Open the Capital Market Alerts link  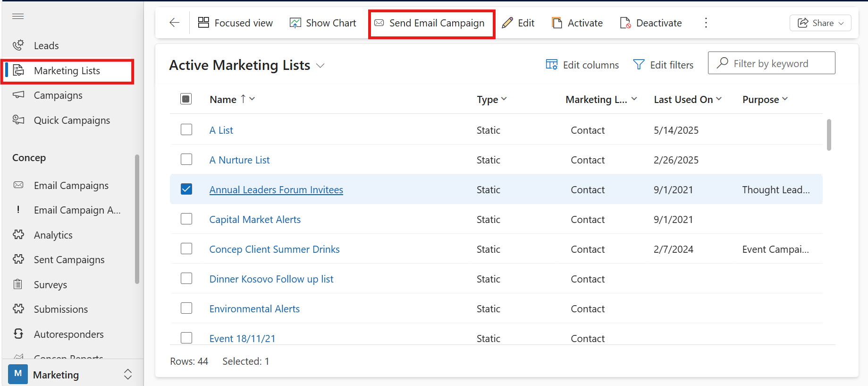click(255, 219)
